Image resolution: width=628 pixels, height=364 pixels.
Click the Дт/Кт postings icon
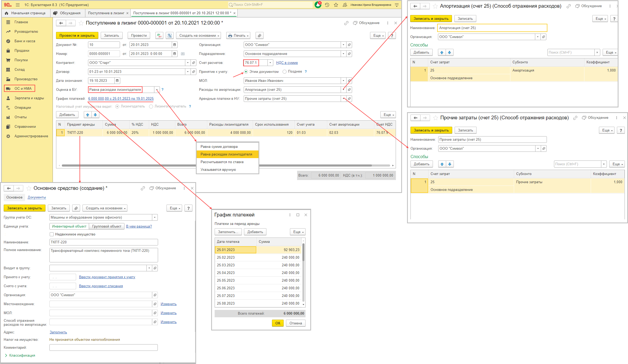click(x=159, y=36)
